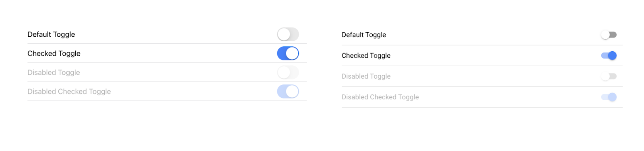Click the Default Toggle label in the iOS-style list
The image size is (644, 151).
click(51, 35)
